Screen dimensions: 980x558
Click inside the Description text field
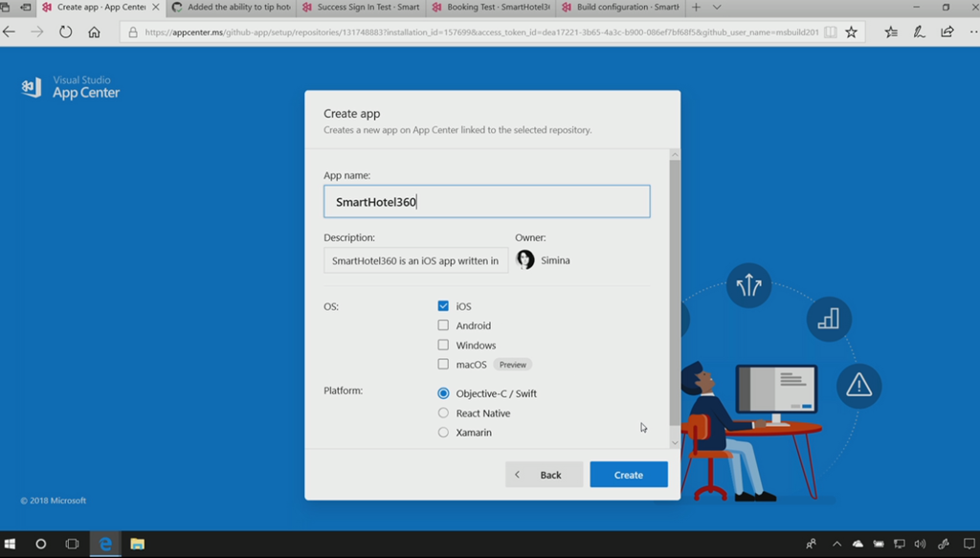pos(415,260)
